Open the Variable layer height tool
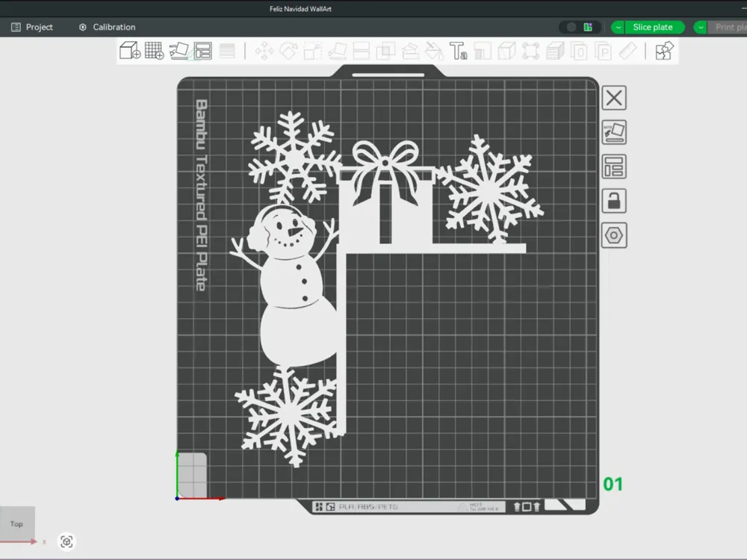The height and width of the screenshot is (560, 747). pos(227,51)
